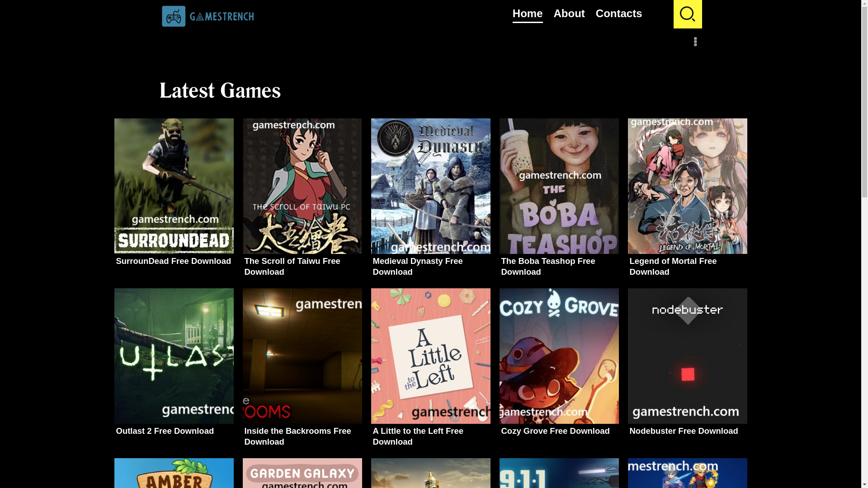868x488 pixels.
Task: Open The Scroll of Taiwu cover image
Action: point(302,186)
